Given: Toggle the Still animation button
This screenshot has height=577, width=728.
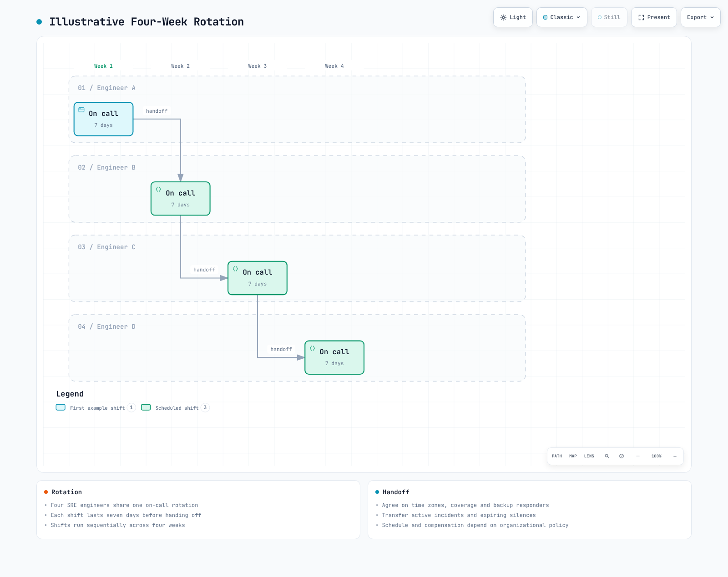Looking at the screenshot, I should pyautogui.click(x=609, y=17).
